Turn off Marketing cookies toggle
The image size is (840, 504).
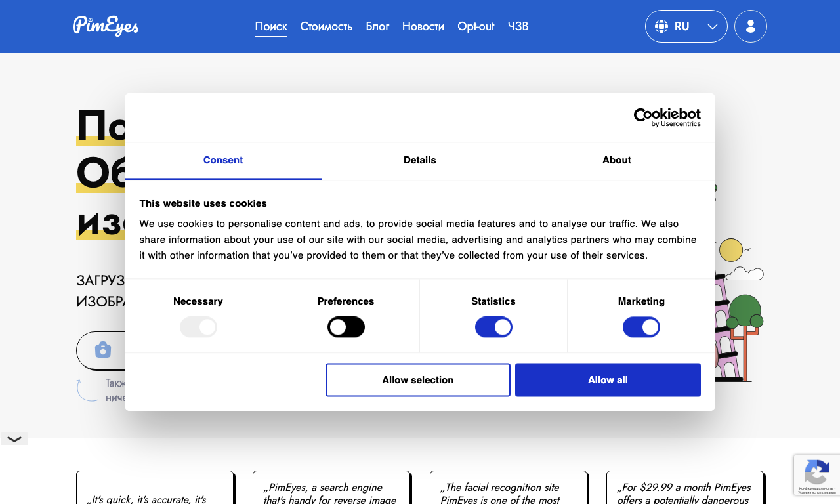641,327
